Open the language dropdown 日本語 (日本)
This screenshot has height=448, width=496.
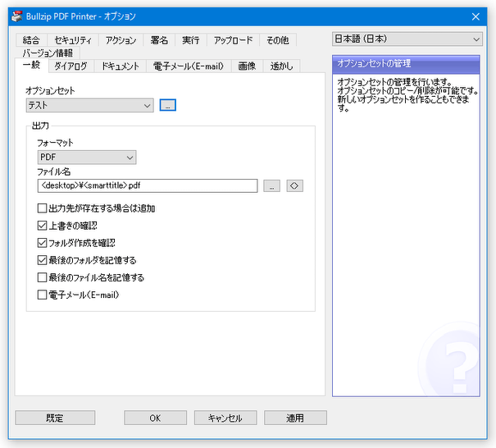(407, 39)
